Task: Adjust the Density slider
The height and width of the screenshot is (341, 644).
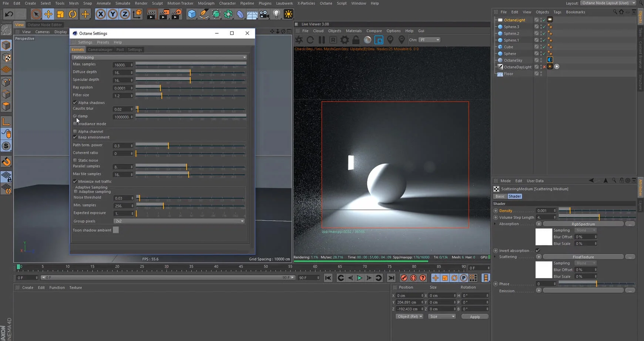Action: click(x=597, y=210)
